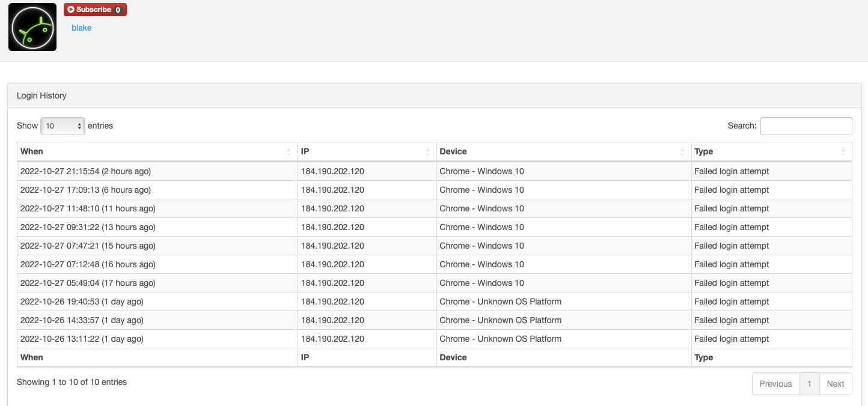Select the row dated 2022-10-27 09:31:22
Image resolution: width=868 pixels, height=406 pixels.
pos(434,227)
